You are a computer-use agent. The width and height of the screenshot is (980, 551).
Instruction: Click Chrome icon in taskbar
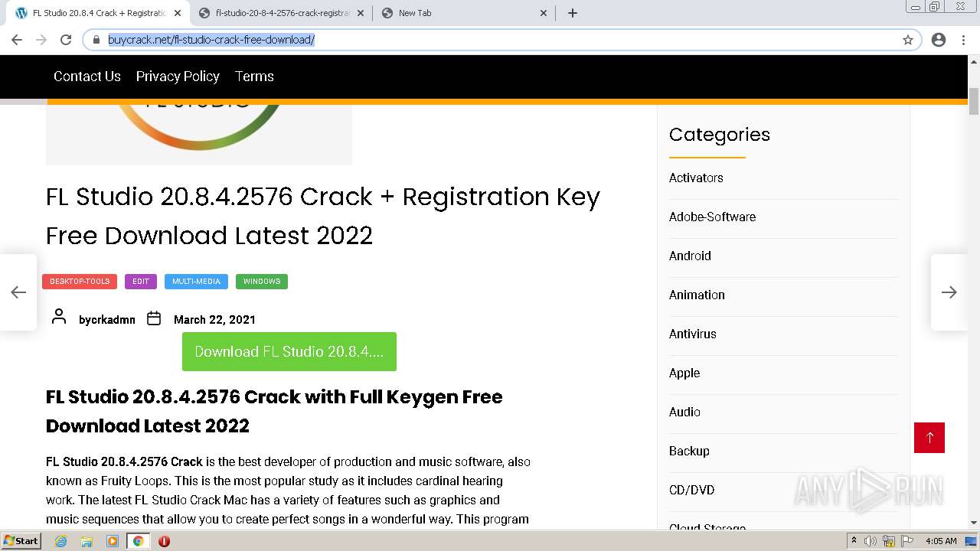point(138,541)
